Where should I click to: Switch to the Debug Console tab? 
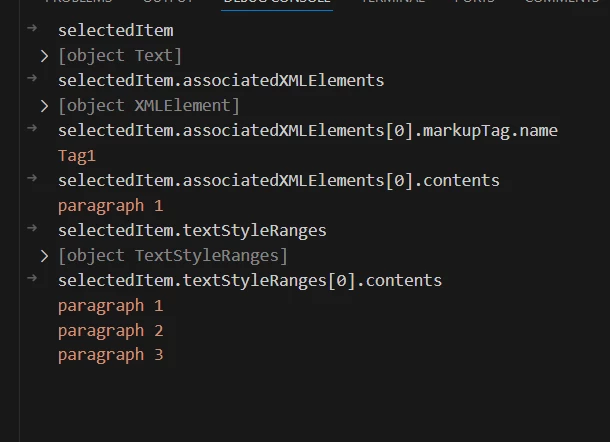click(x=277, y=1)
